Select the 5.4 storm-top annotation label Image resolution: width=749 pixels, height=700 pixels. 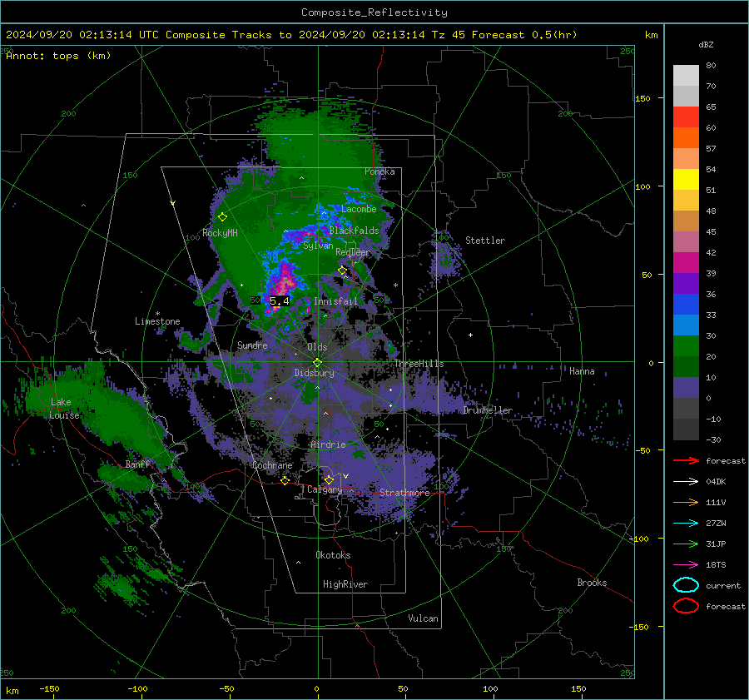280,301
